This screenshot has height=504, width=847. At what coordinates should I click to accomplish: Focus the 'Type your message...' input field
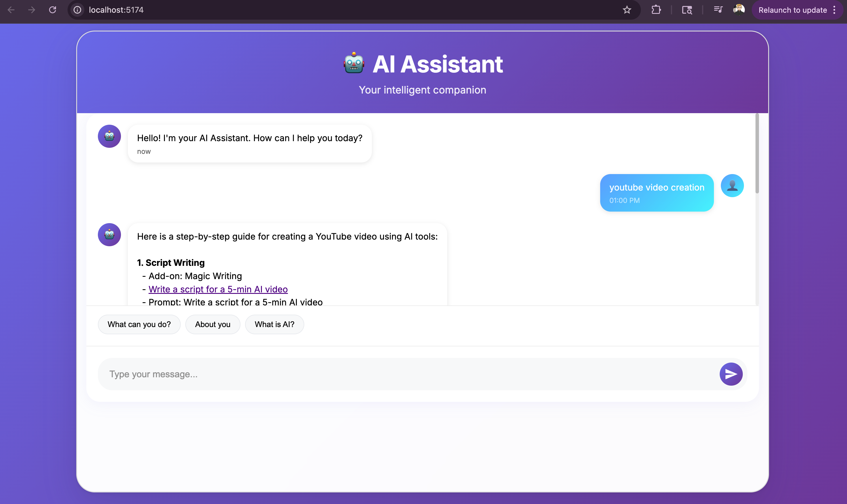point(408,374)
